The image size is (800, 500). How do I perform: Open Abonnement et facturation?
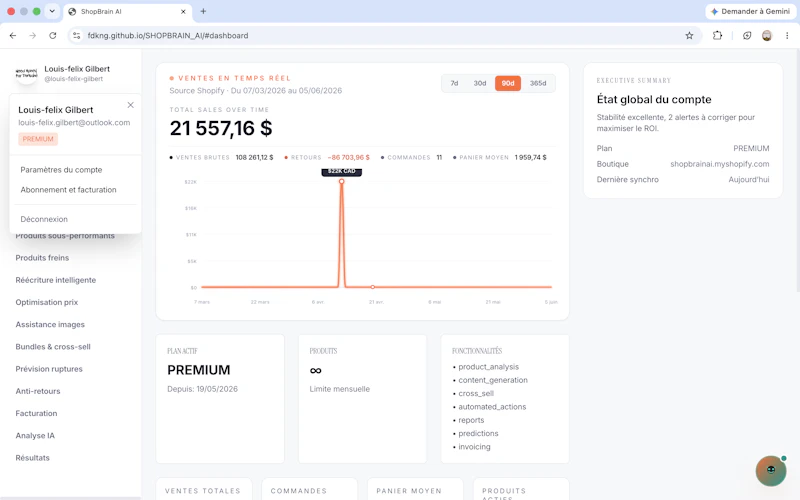68,190
